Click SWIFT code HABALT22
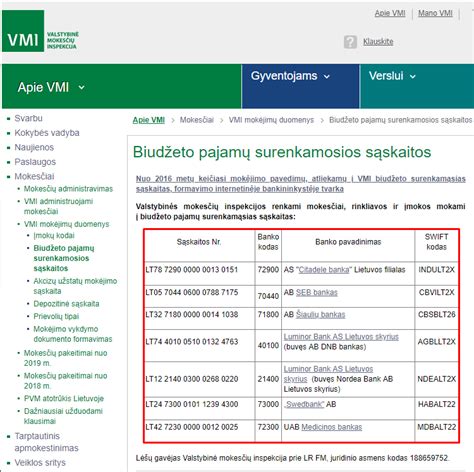474x472 pixels. tap(436, 404)
